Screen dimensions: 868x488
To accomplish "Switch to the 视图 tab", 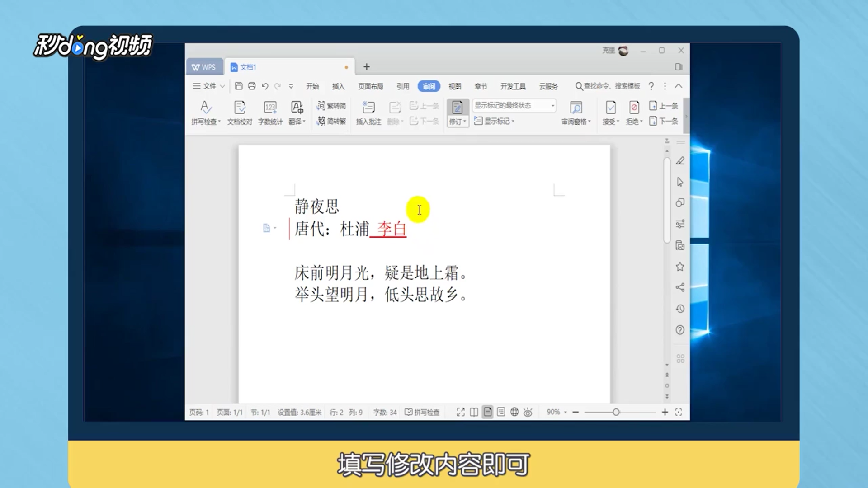I will (x=455, y=86).
